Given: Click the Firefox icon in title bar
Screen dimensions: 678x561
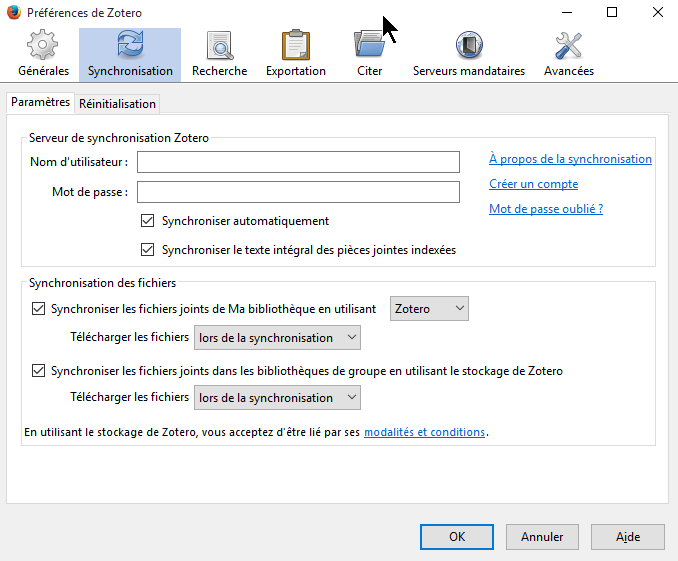Looking at the screenshot, I should pos(14,12).
